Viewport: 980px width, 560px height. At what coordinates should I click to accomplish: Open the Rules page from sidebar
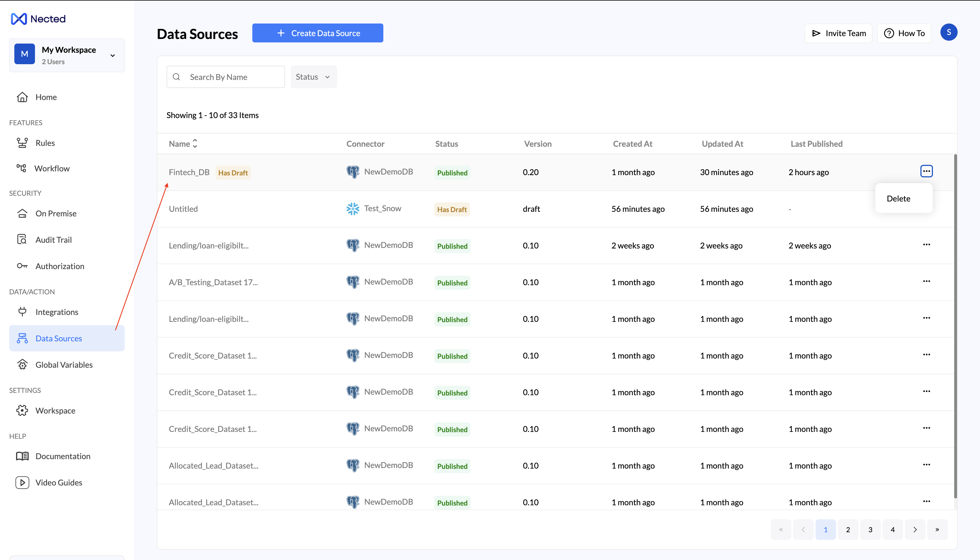(x=45, y=143)
